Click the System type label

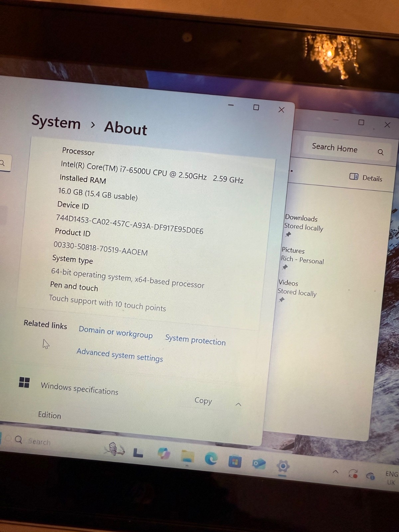click(72, 259)
